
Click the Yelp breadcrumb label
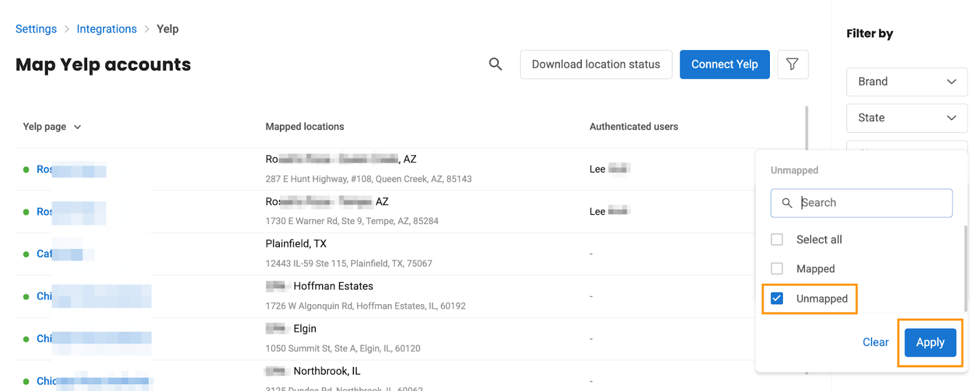(167, 29)
